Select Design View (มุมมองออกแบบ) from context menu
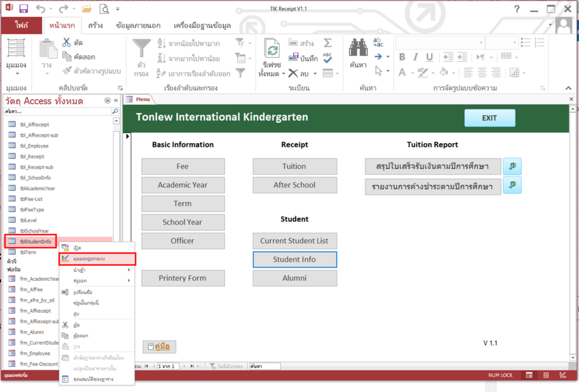The image size is (579, 392). (97, 259)
